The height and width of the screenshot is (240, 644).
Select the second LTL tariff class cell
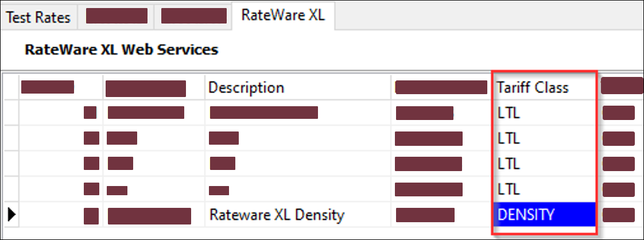(x=544, y=138)
